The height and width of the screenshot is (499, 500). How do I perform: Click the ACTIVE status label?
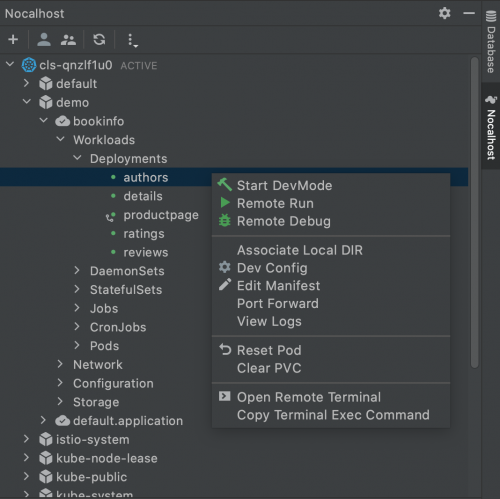[x=139, y=66]
